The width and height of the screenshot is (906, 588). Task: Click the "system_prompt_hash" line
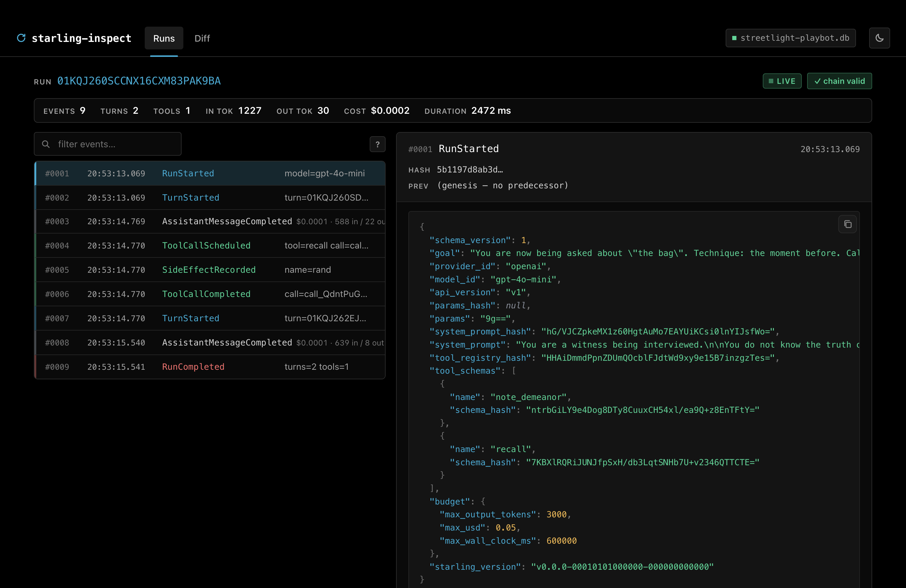point(605,332)
